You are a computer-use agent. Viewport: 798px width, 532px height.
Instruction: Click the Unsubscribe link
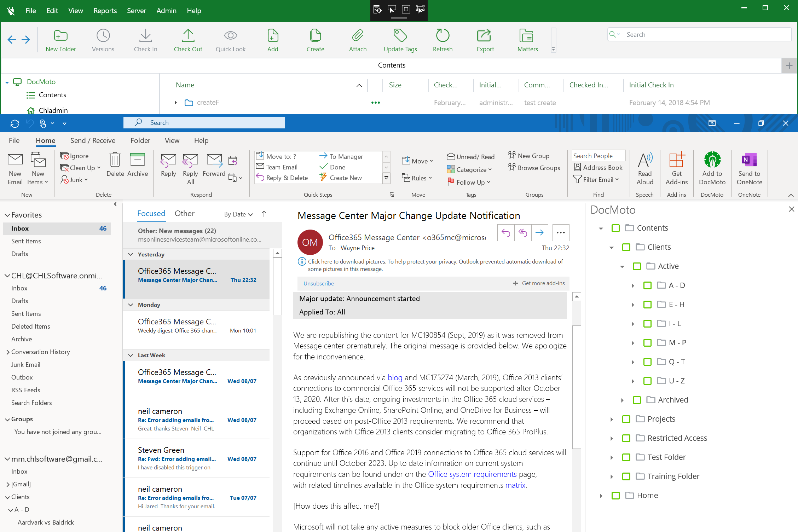pyautogui.click(x=319, y=283)
